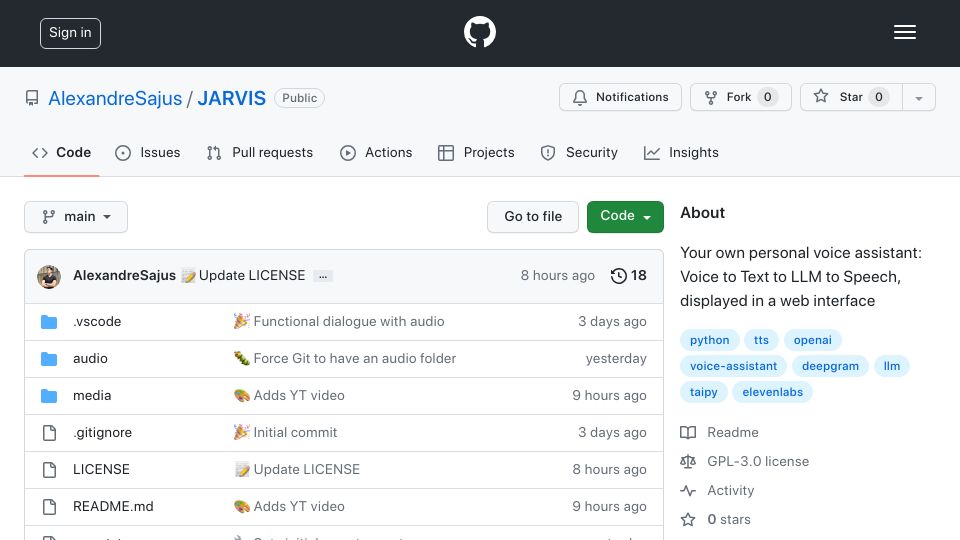The height and width of the screenshot is (540, 960).
Task: View the 18 commits history
Action: [629, 276]
